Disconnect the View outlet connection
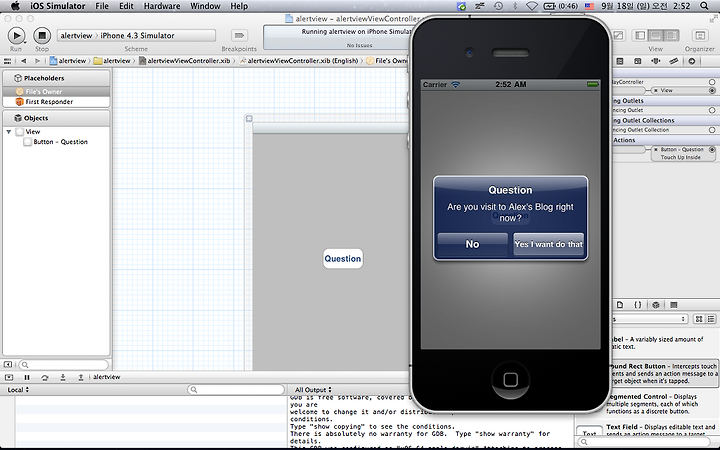 pos(655,90)
